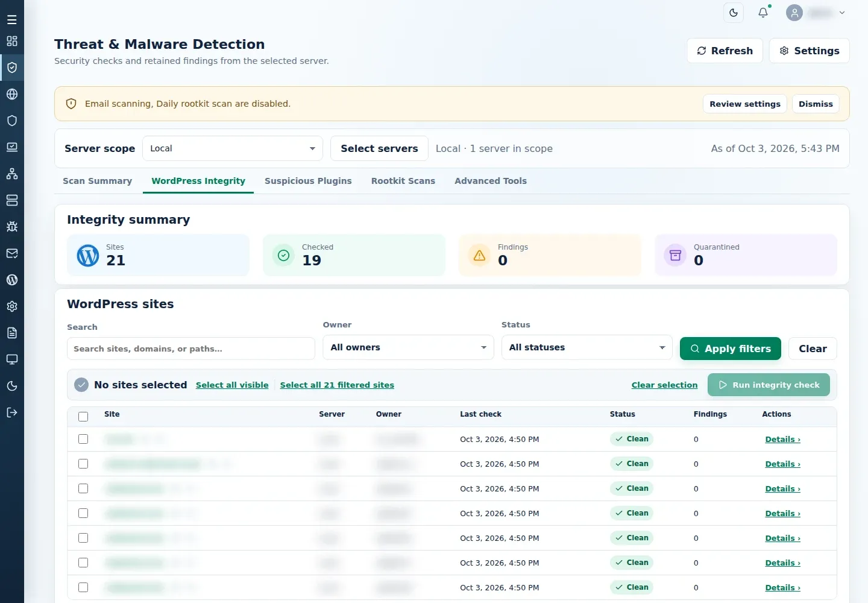Expand the All owners dropdown

click(408, 347)
